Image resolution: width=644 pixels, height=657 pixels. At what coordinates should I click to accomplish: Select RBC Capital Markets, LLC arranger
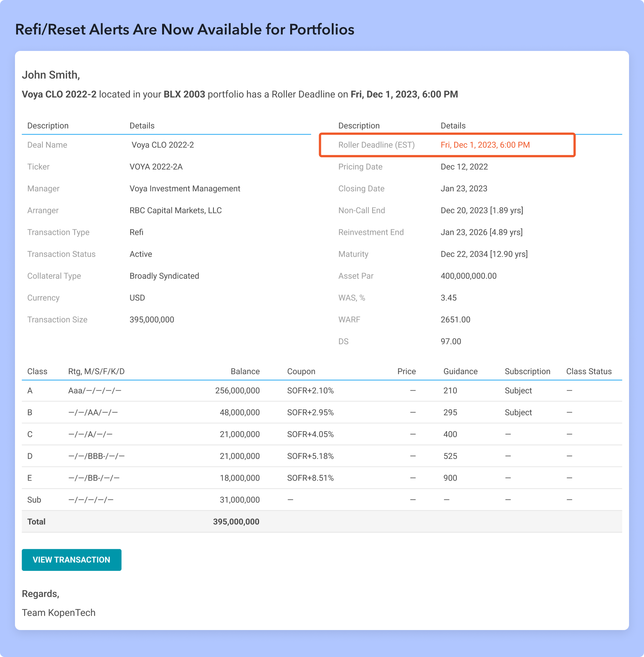point(176,211)
